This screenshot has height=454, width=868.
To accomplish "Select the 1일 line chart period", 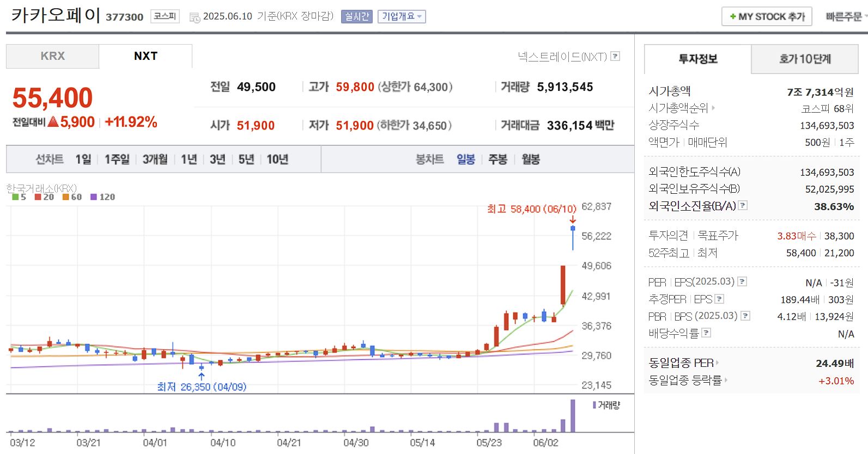I will [83, 159].
